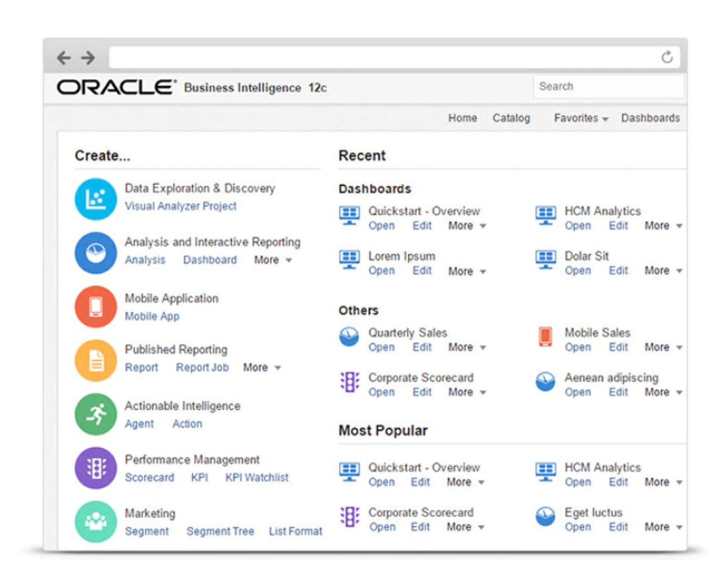724x588 pixels.
Task: Select the Performance Management scorecard icon
Action: tap(95, 468)
